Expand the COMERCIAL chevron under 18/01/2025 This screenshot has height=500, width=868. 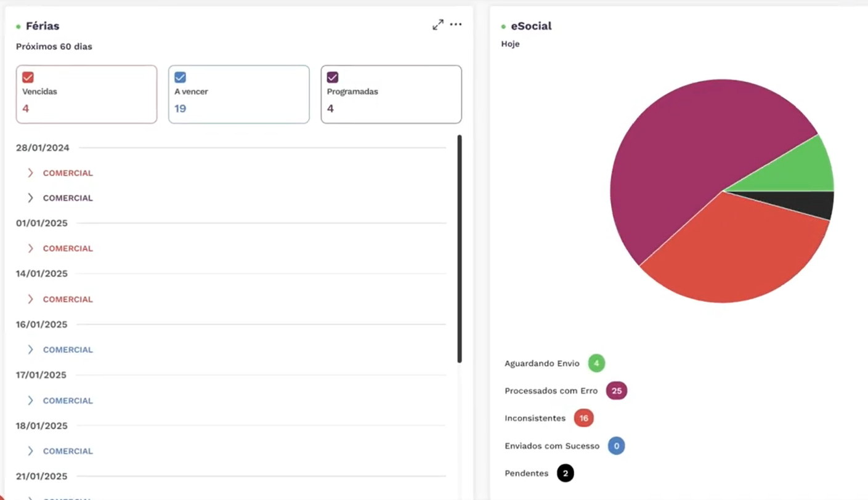[x=30, y=451]
